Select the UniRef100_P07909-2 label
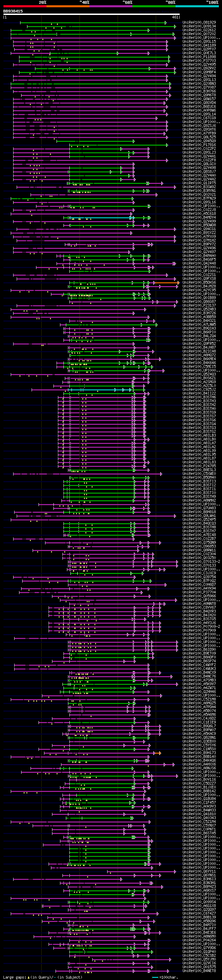The image size is (222, 980). click(201, 626)
